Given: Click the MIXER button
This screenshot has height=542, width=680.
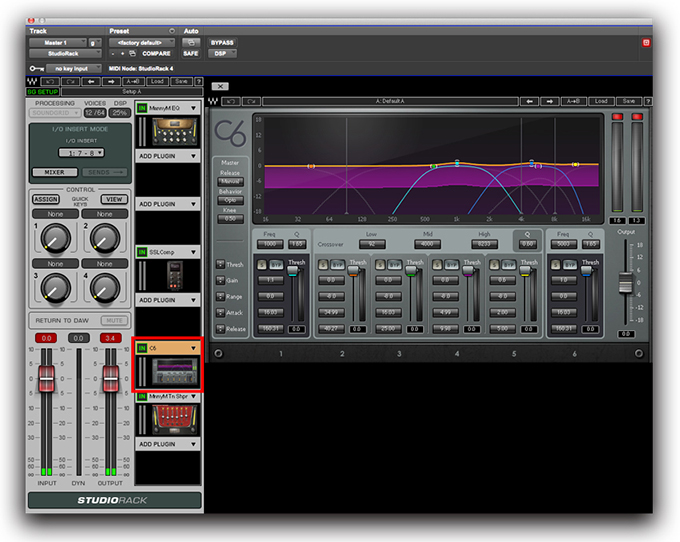Looking at the screenshot, I should click(x=55, y=172).
